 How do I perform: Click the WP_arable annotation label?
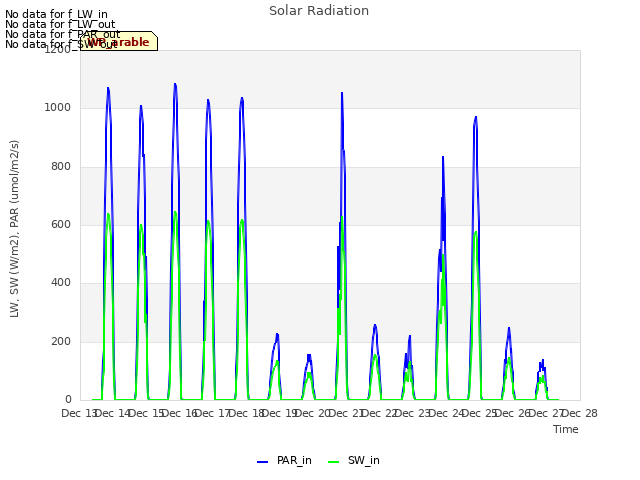pos(119,41)
